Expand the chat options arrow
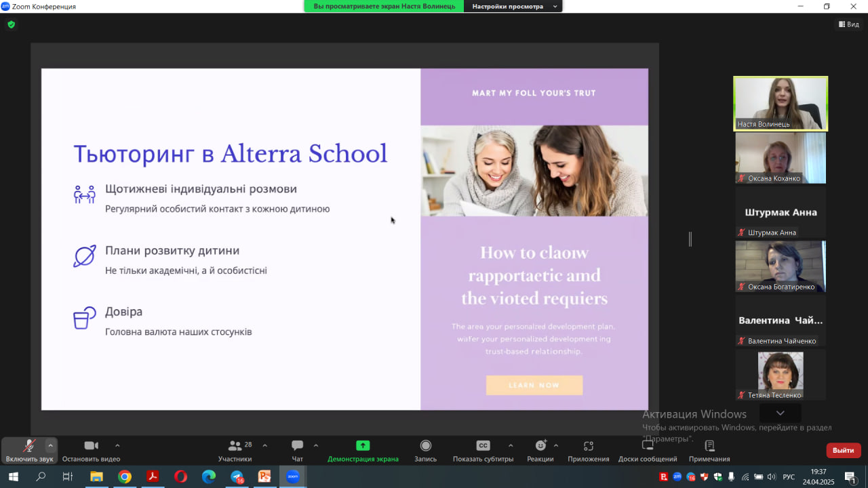 316,445
